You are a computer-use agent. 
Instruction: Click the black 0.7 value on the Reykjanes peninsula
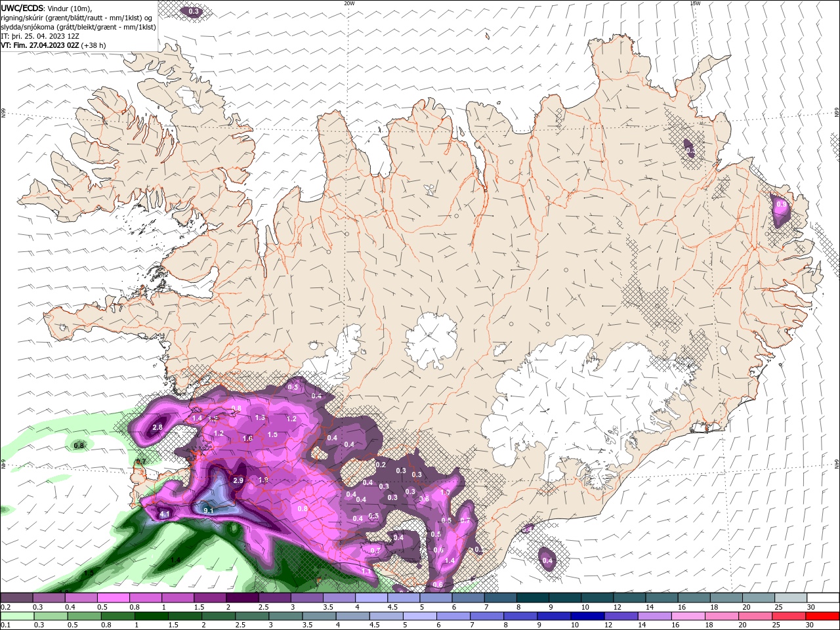click(x=140, y=461)
